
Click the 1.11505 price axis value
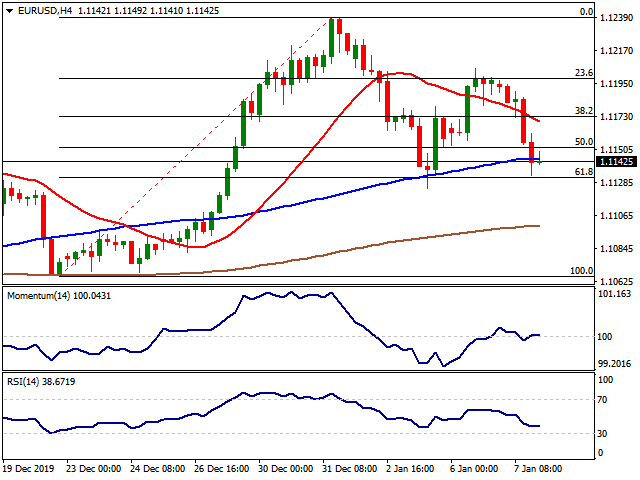coord(616,149)
